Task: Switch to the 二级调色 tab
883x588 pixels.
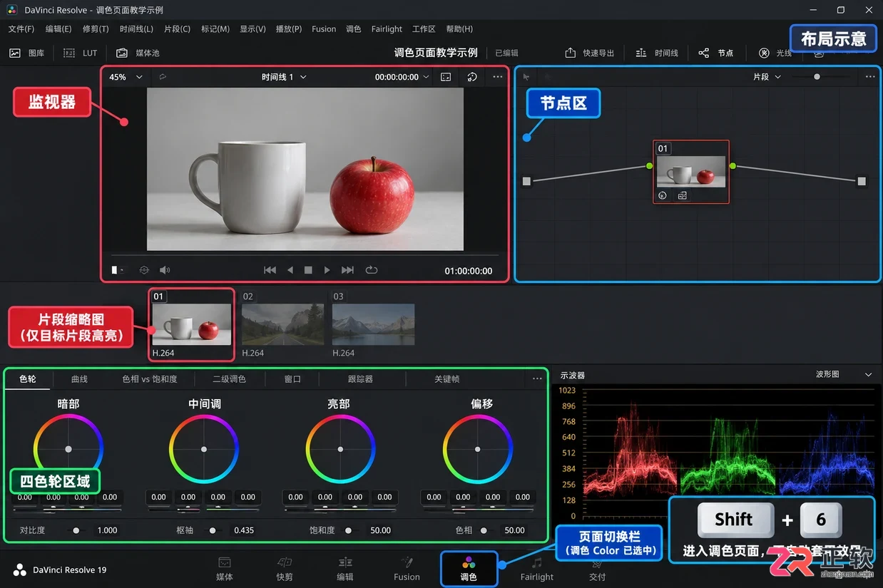Action: (x=229, y=379)
